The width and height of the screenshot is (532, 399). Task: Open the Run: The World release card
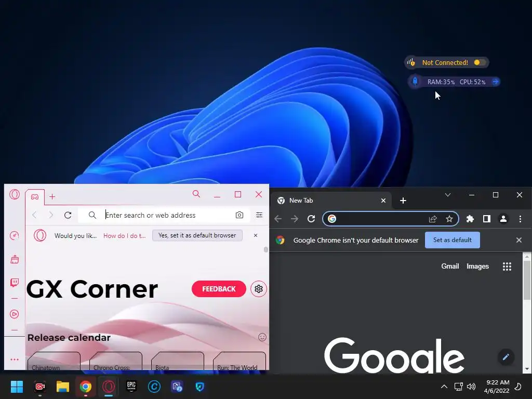239,361
